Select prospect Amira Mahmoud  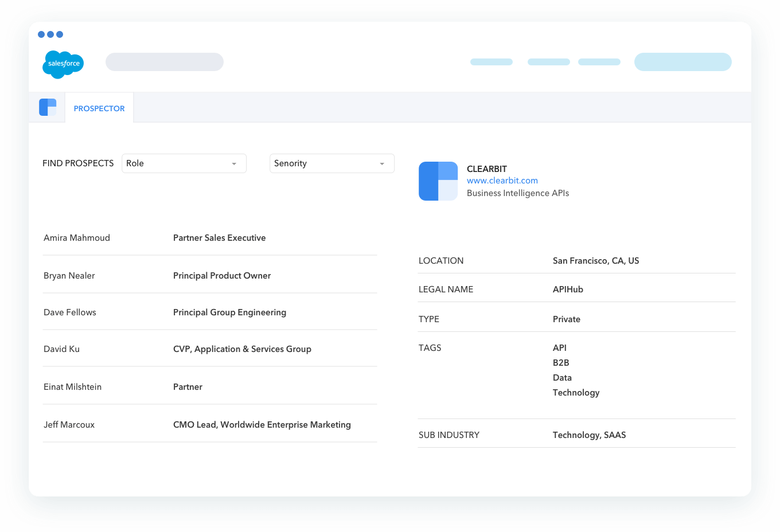(77, 238)
